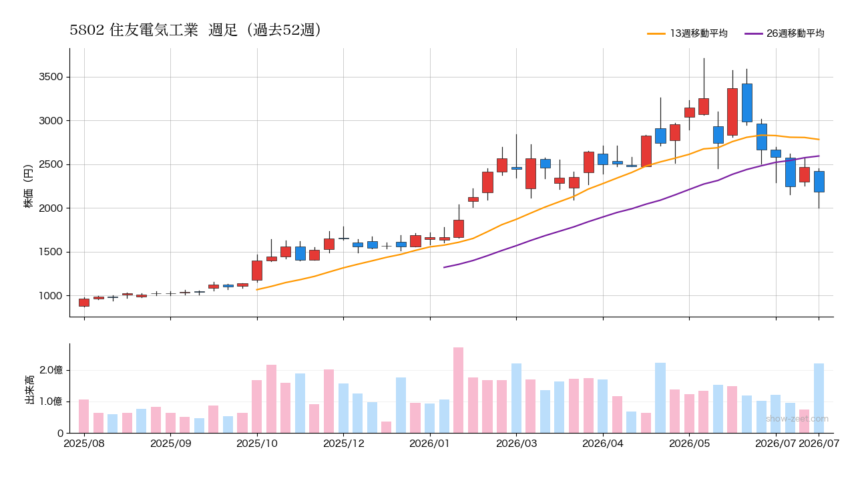868x481 pixels.
Task: Click the 2025/12 date label
Action: 343,443
